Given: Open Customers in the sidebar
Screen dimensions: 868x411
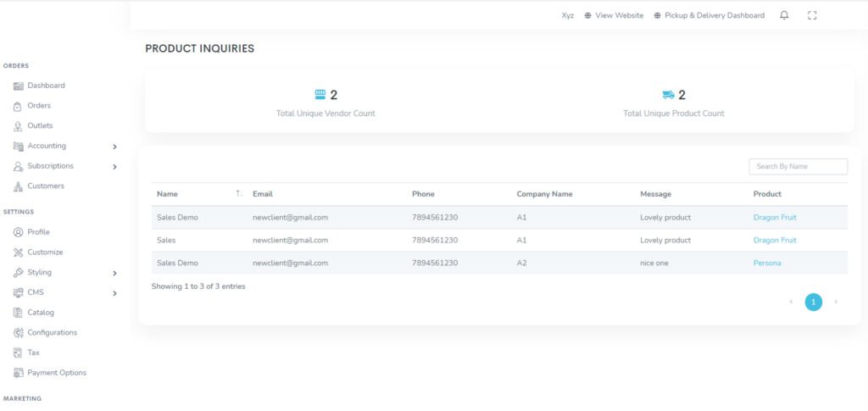Looking at the screenshot, I should click(x=45, y=186).
